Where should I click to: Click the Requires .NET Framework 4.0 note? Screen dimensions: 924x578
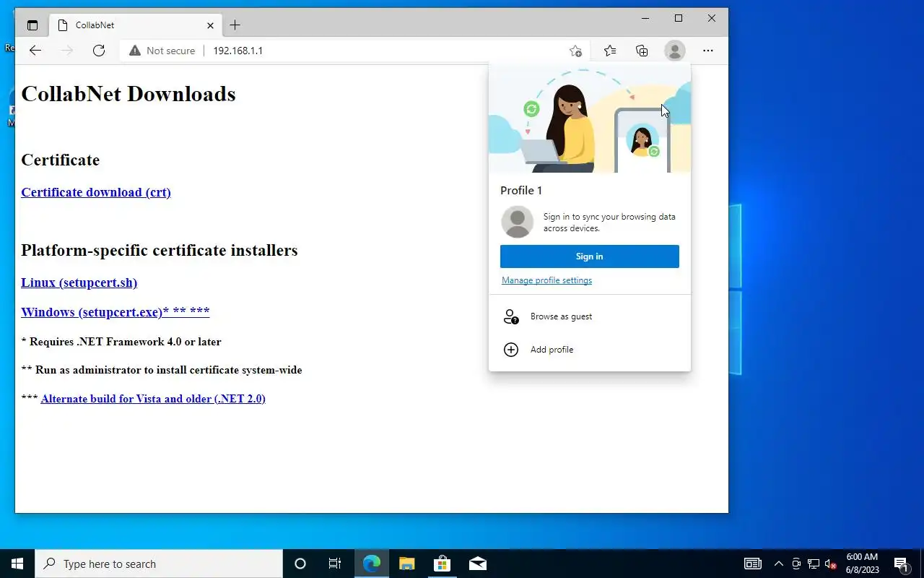[121, 342]
